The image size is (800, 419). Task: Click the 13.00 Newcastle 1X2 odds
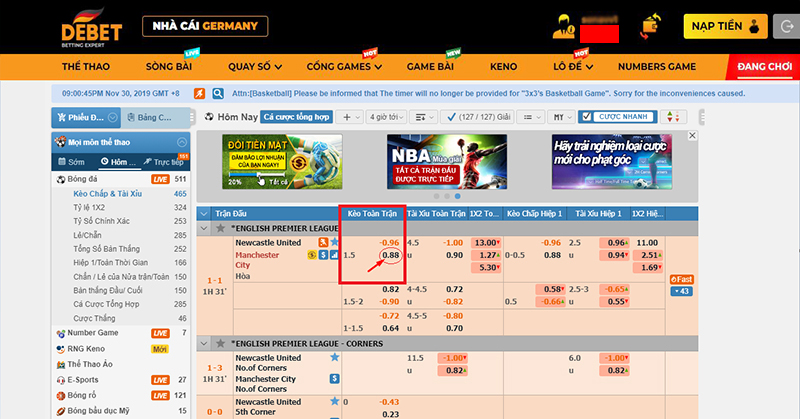pos(485,242)
